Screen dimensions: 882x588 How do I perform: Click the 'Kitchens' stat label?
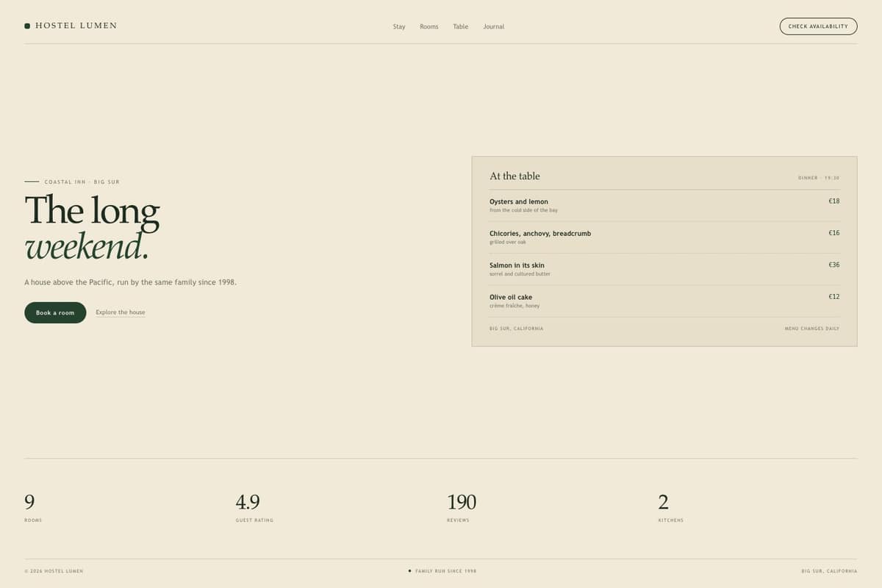[670, 520]
